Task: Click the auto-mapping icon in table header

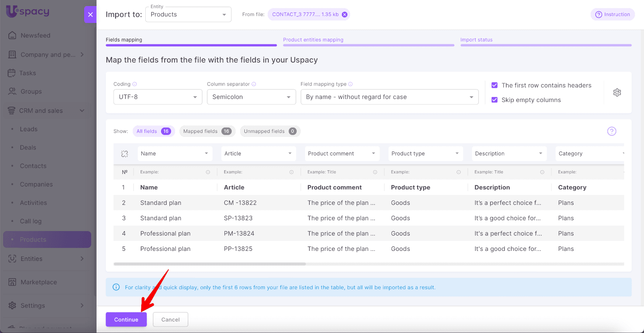Action: click(x=124, y=154)
